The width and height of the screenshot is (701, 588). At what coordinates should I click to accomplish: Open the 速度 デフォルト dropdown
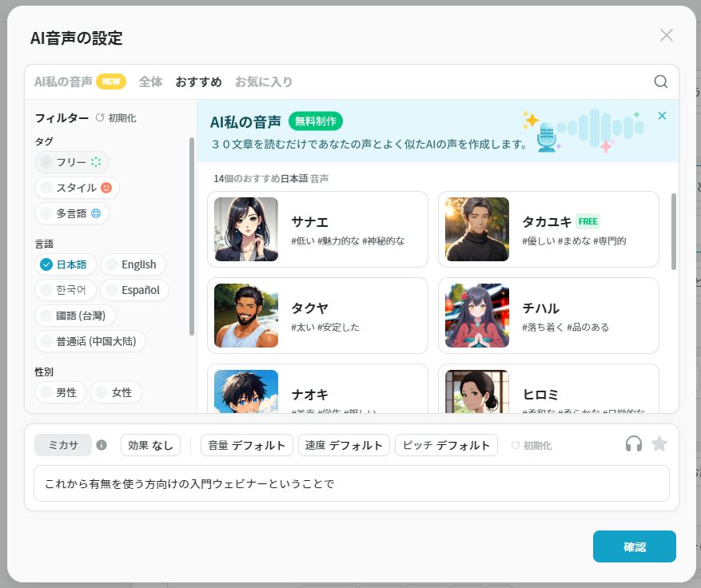tap(344, 445)
